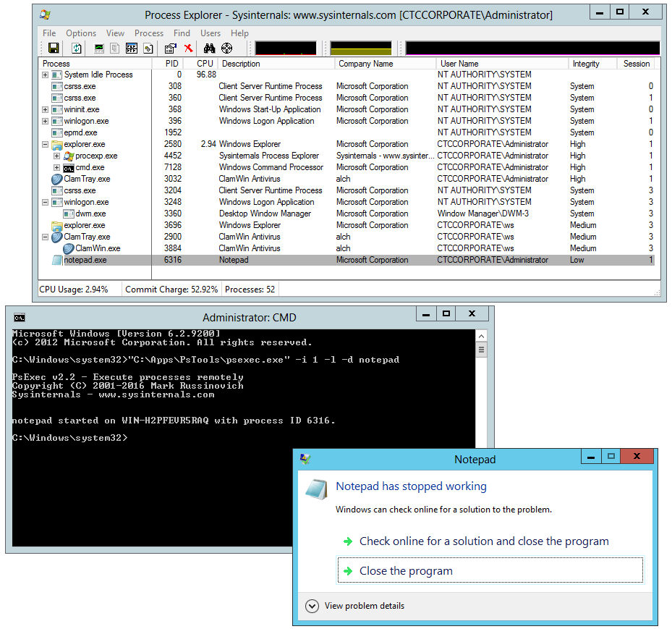Click the CMD window scrollbar up arrow
The width and height of the screenshot is (672, 629).
tap(481, 336)
